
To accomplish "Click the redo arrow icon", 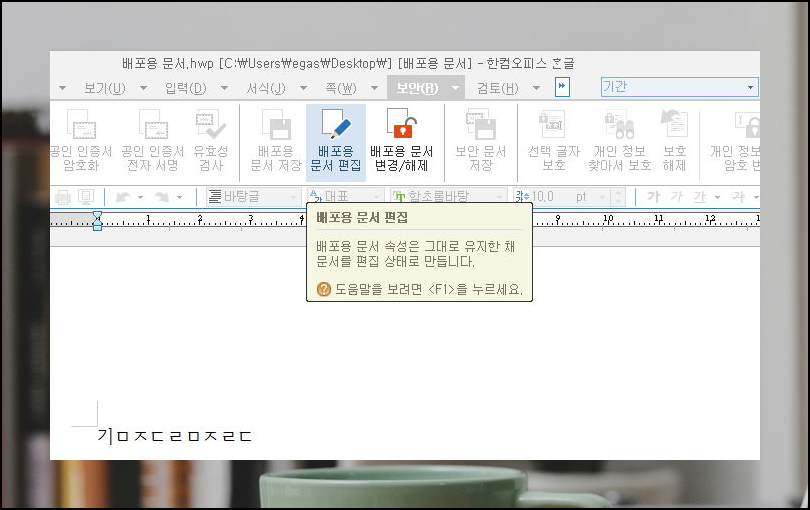I will (162, 197).
